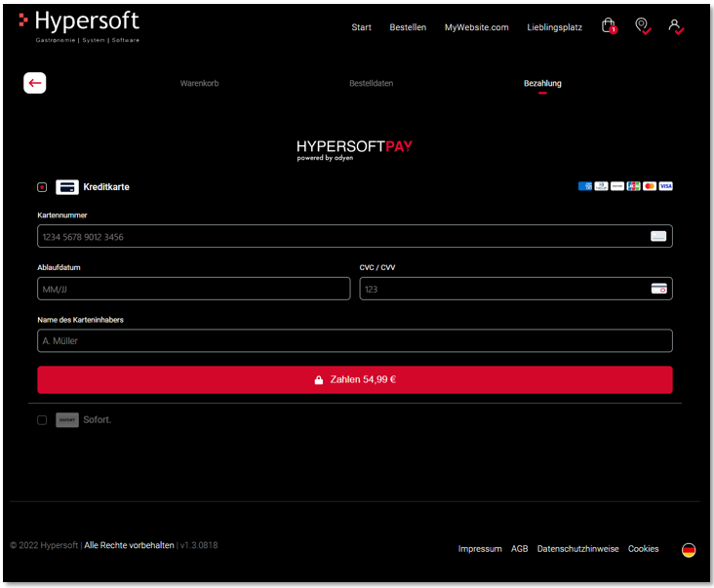Click the Visa card logo
The width and height of the screenshot is (714, 588).
pyautogui.click(x=666, y=186)
